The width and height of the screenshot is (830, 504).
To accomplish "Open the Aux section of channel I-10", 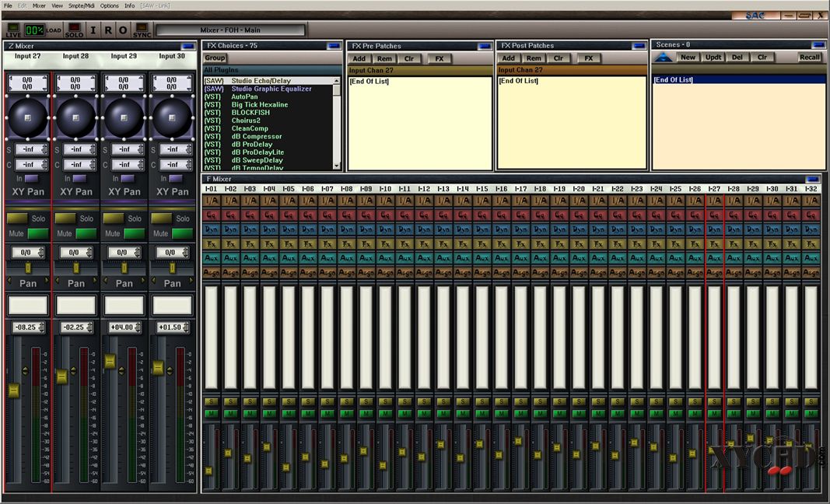I will click(x=385, y=258).
